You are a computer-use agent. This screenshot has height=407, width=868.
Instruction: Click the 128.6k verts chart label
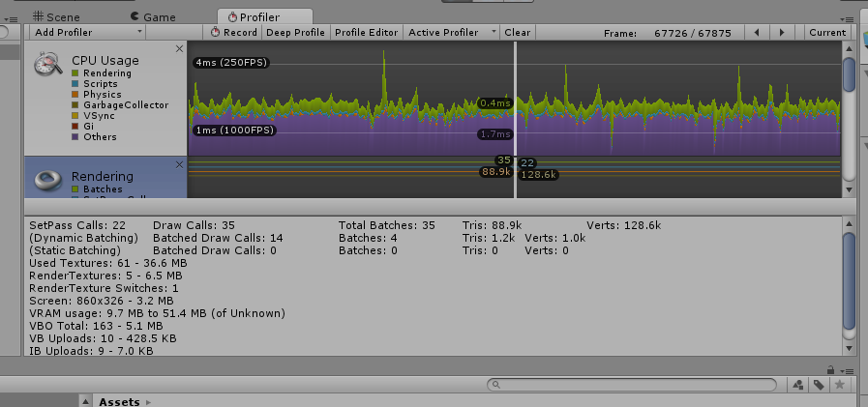[538, 175]
